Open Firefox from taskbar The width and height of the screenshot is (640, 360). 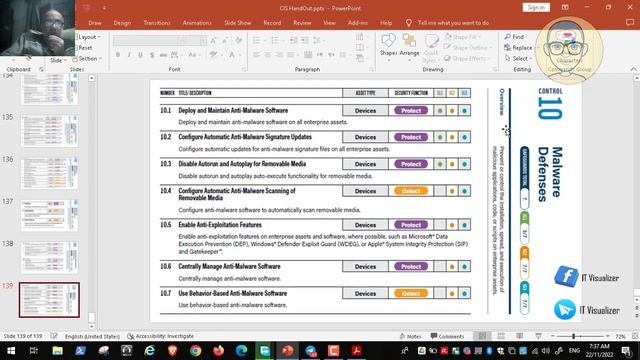(219, 351)
